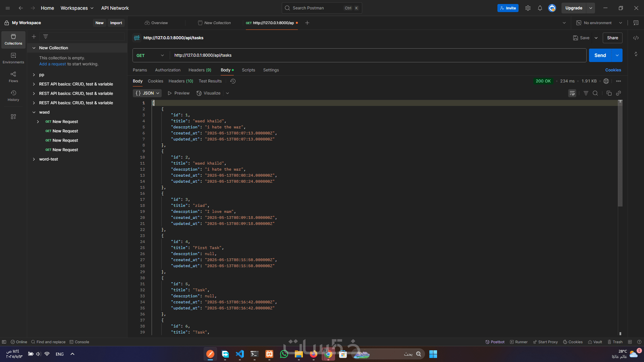Copy the response body using the copy icon

609,93
